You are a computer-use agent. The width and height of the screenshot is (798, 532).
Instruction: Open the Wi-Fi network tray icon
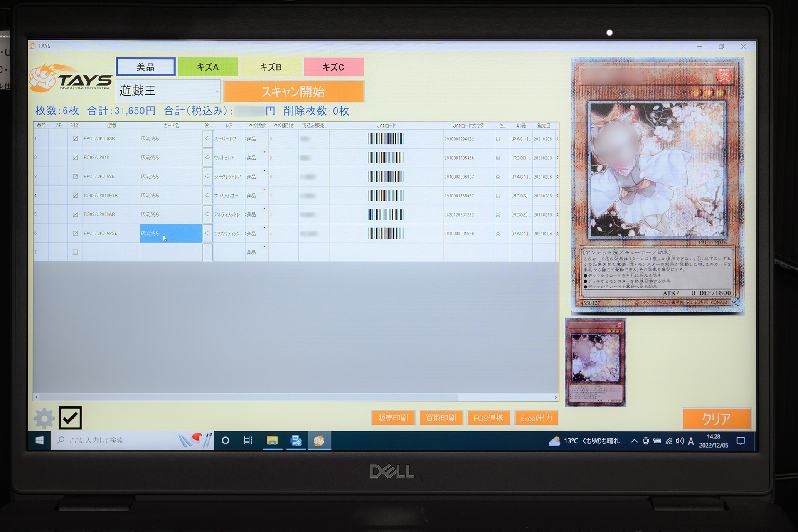(669, 441)
